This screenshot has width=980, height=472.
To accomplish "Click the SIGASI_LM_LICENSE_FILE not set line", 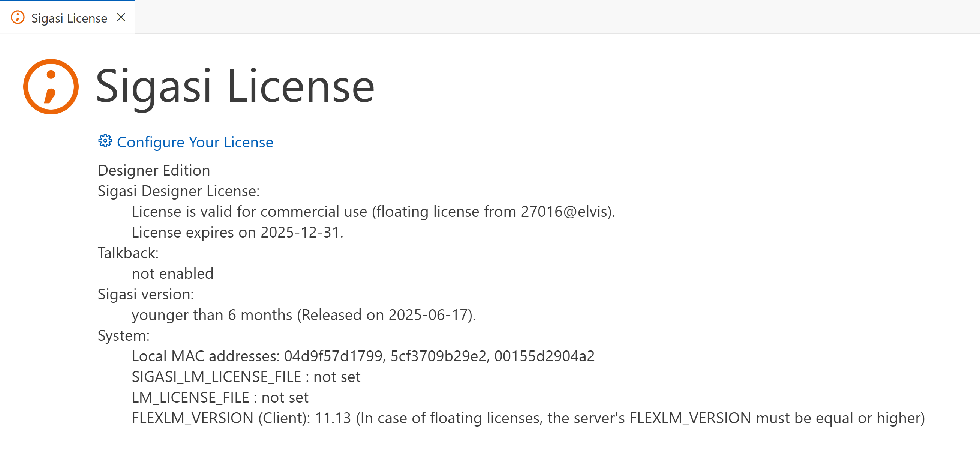I will (x=246, y=377).
